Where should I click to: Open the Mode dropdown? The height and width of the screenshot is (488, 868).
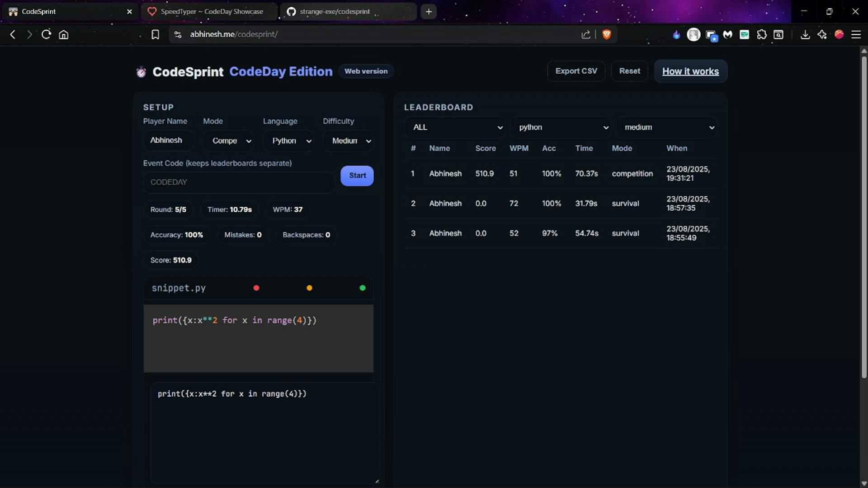(228, 141)
